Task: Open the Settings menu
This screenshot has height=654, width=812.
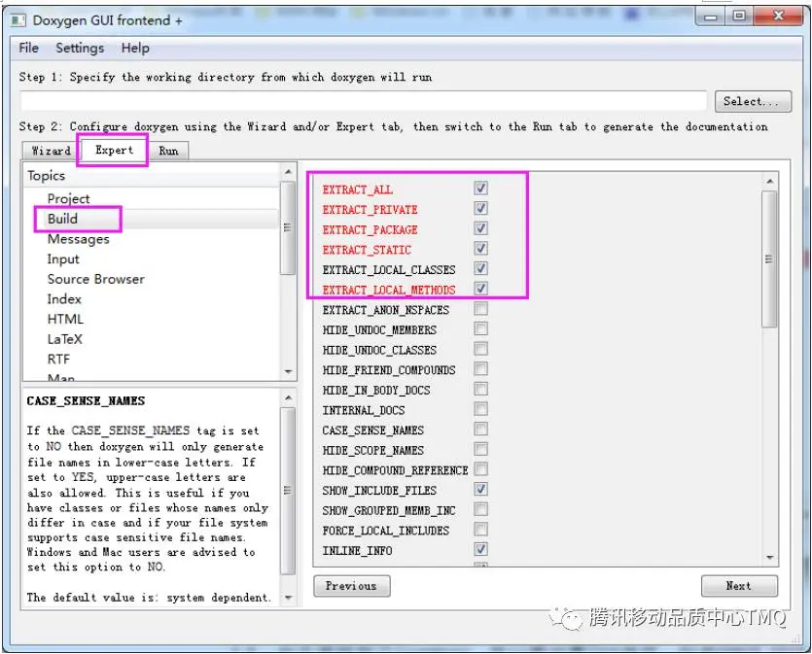Action: (80, 49)
